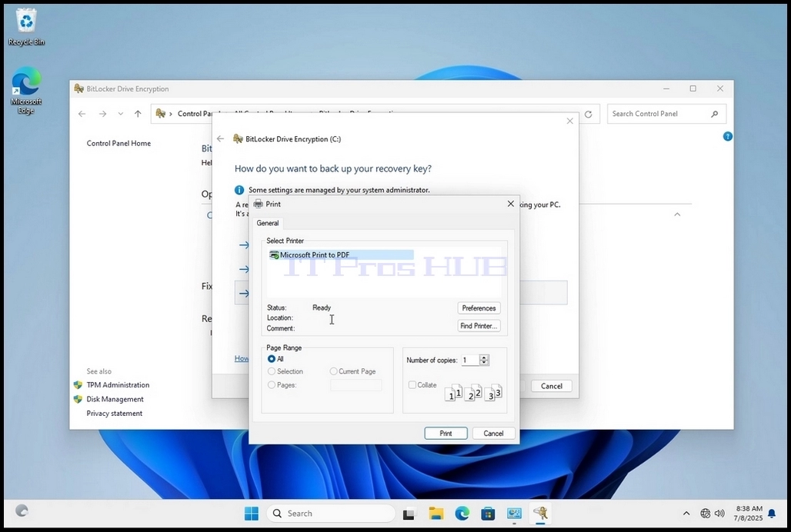Cancel the Print dialog
The width and height of the screenshot is (791, 532).
pos(493,434)
